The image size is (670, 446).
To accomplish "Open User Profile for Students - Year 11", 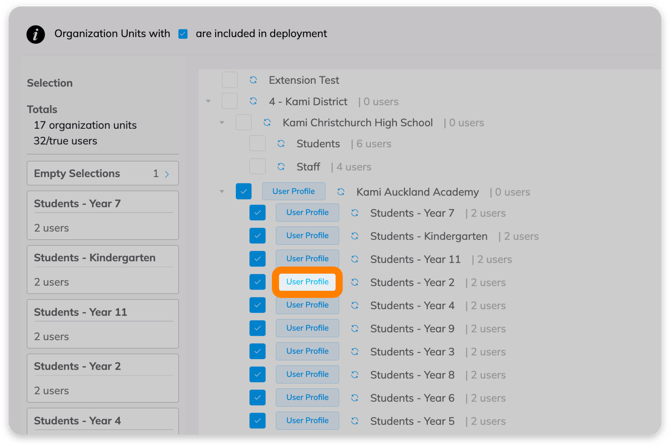I will [x=307, y=258].
